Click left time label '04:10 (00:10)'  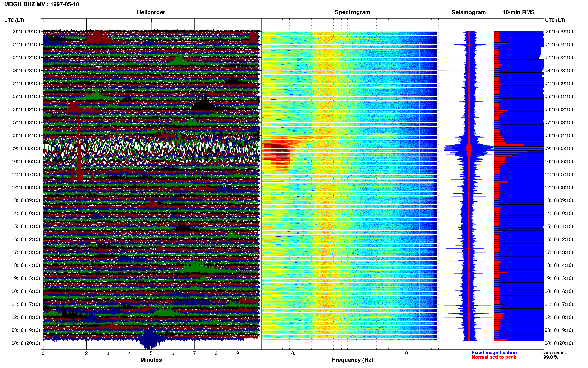26,83
